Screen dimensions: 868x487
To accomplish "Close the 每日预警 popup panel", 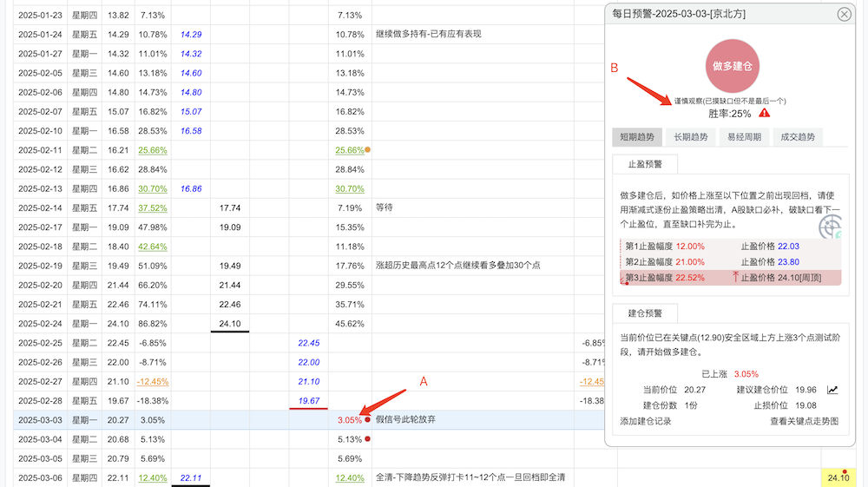I will 844,15.
